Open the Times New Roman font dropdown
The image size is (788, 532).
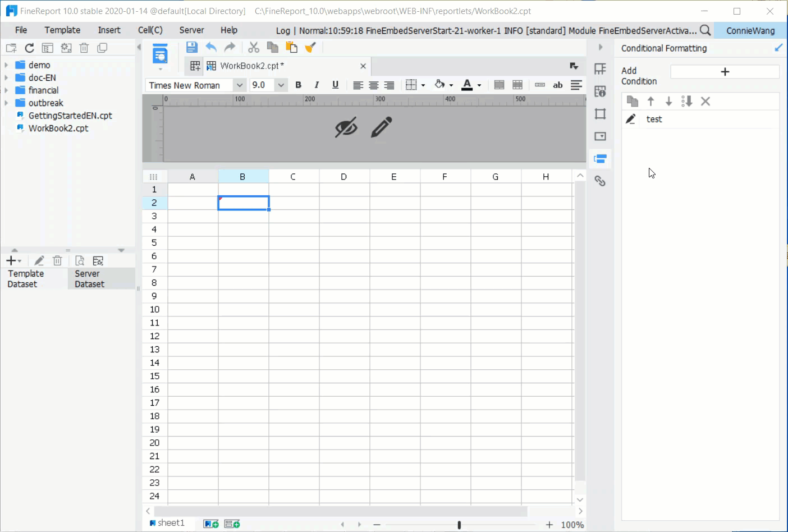240,85
